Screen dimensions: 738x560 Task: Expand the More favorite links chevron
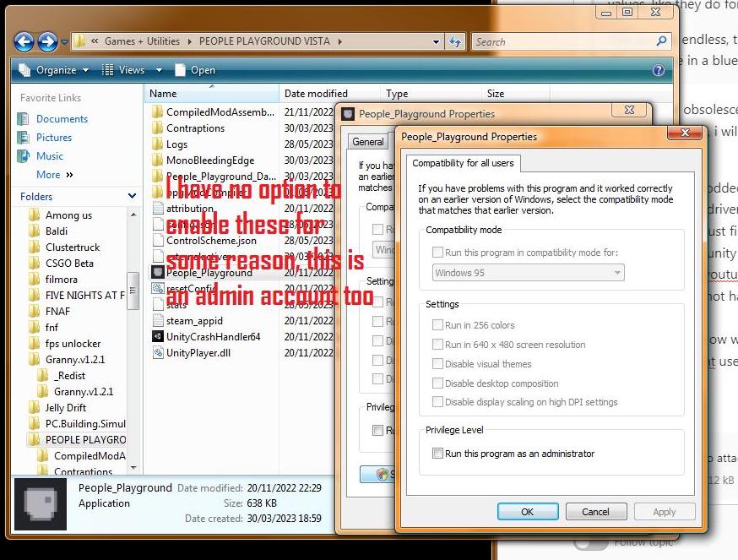point(69,175)
